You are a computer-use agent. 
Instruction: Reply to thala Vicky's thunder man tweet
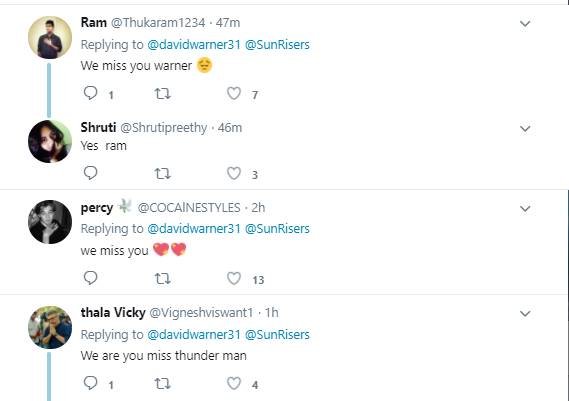(90, 383)
